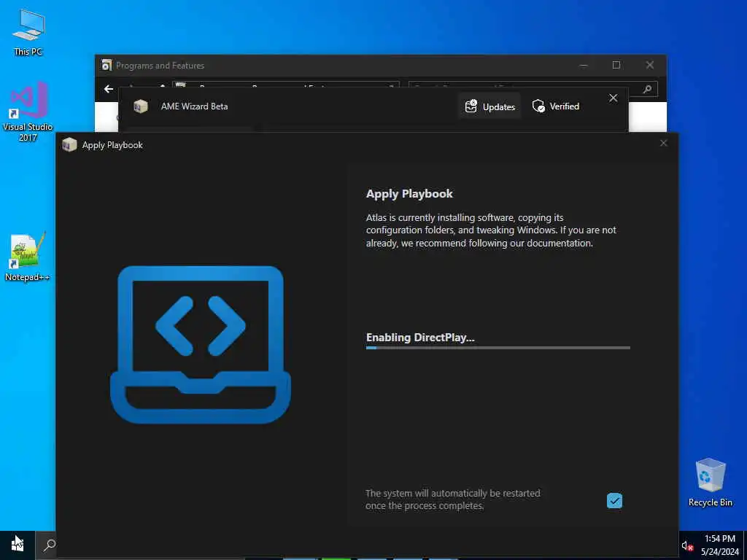Click the Verified badge in AME Wizard

coord(555,106)
